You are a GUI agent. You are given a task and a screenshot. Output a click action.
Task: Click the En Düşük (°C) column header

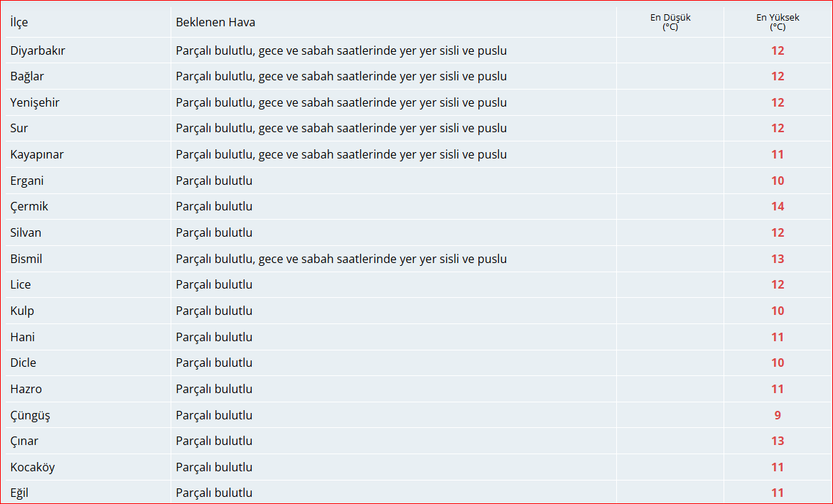(x=670, y=22)
